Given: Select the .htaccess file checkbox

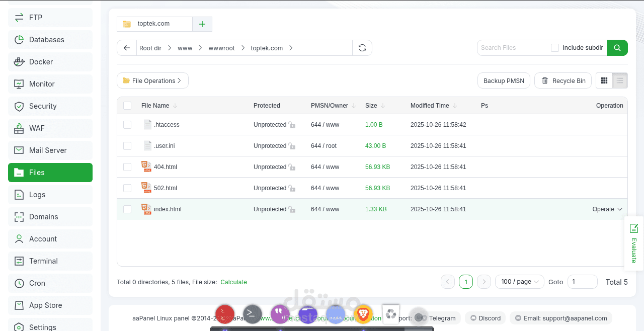Looking at the screenshot, I should (x=127, y=125).
